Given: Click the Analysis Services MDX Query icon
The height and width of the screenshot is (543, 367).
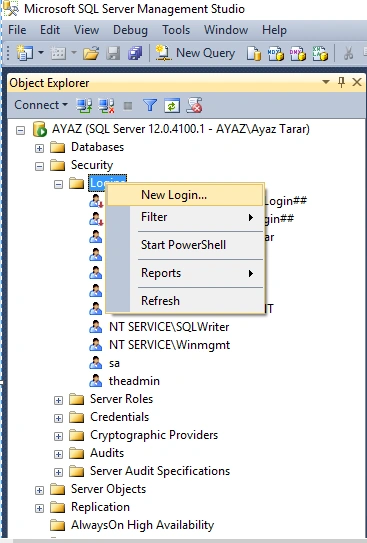Looking at the screenshot, I should click(x=276, y=54).
